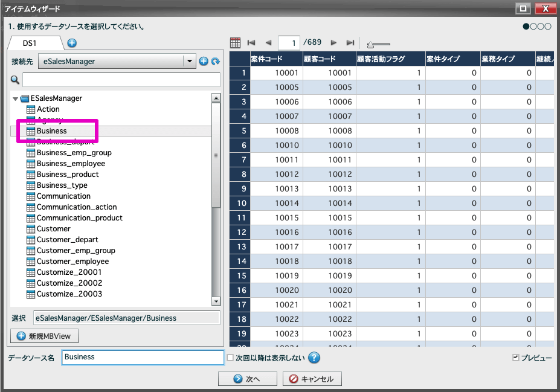This screenshot has height=392, width=560.
Task: Select the Business_product table
Action: pyautogui.click(x=68, y=175)
